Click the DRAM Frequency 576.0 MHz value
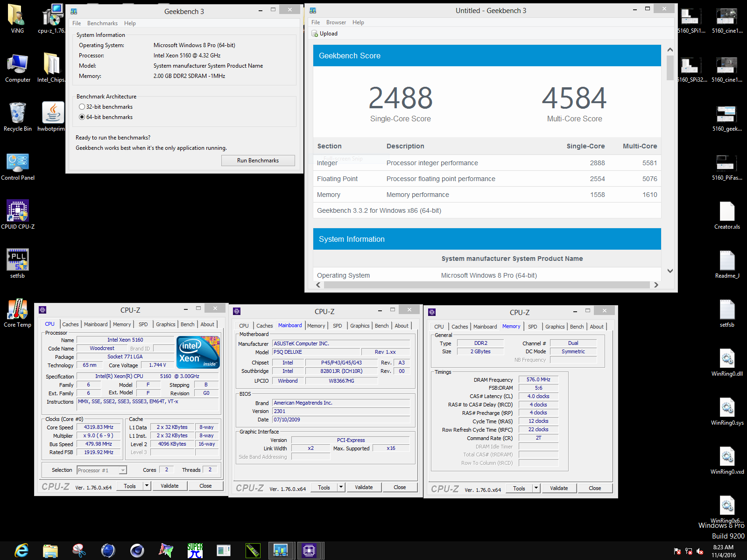The image size is (747, 560). pos(538,379)
